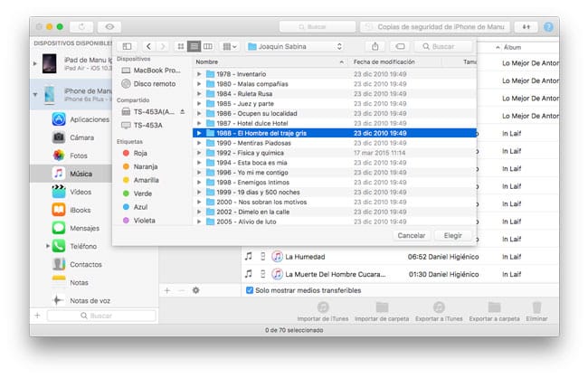Image resolution: width=588 pixels, height=378 pixels.
Task: Switch file dialog to list view
Action: [x=194, y=45]
